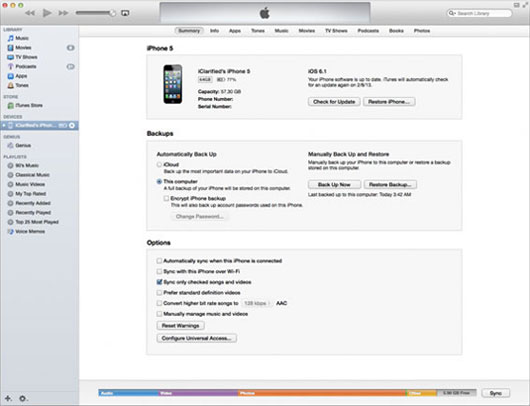Enable Prefer standard definition videos
Image resolution: width=530 pixels, height=406 pixels.
159,293
